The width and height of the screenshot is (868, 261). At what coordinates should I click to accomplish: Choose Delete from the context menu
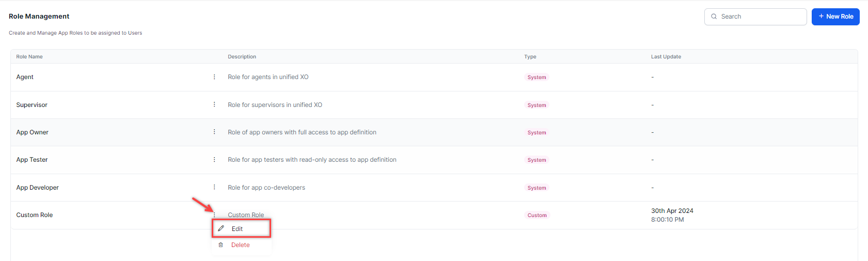[x=240, y=245]
